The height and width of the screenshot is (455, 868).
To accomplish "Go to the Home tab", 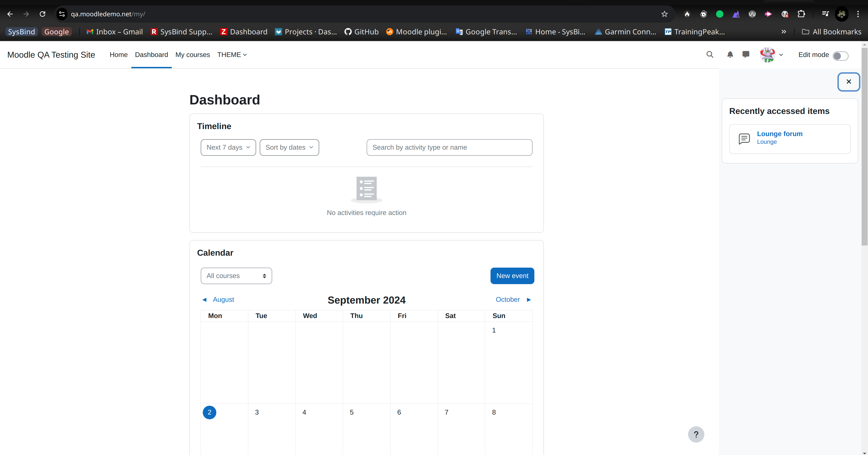I will (x=119, y=55).
